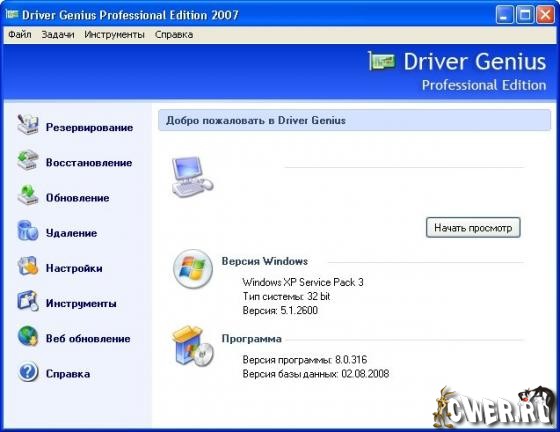This screenshot has height=432, width=560.
Task: Click the Тип системы: 32 bit text
Action: [286, 296]
